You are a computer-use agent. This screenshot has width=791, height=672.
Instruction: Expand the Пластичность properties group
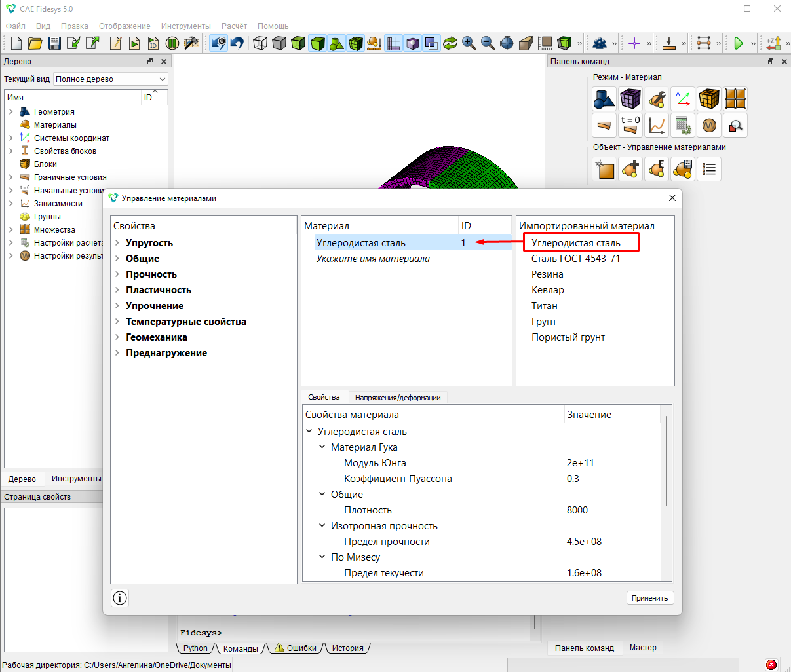(x=117, y=290)
